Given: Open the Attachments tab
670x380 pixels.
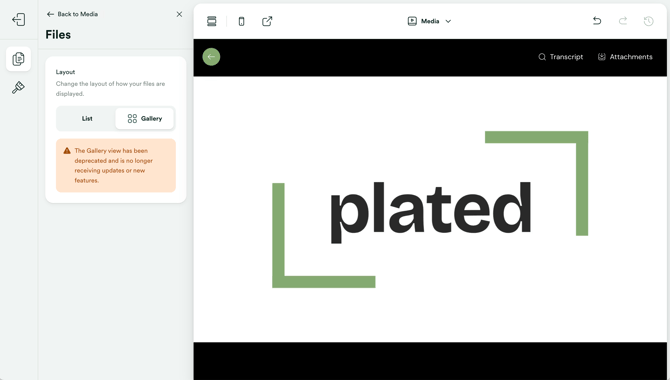Looking at the screenshot, I should 625,57.
